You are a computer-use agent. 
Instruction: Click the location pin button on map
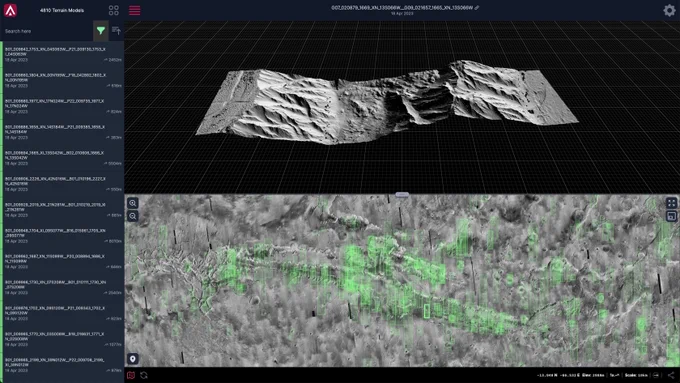click(133, 359)
